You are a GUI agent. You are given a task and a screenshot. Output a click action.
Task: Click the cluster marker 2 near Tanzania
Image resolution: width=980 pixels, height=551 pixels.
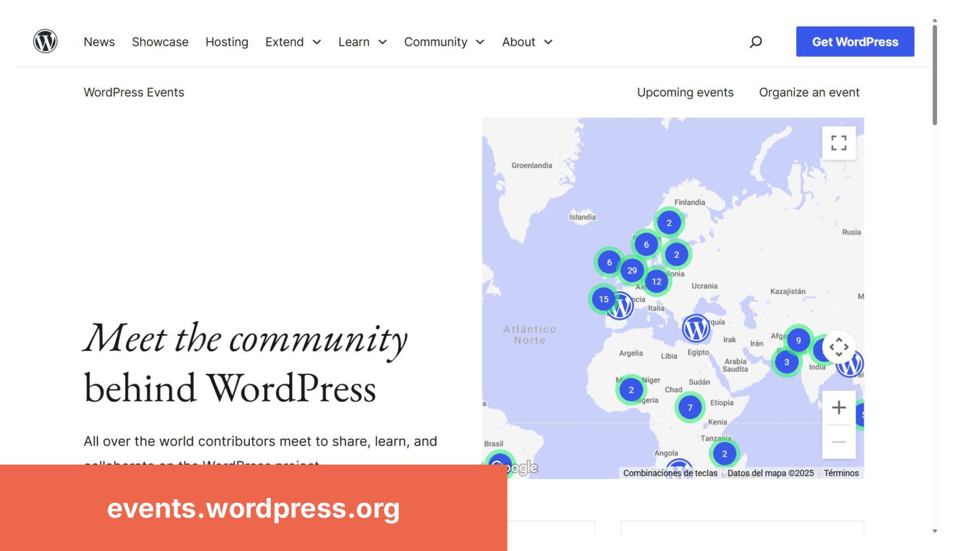pyautogui.click(x=724, y=454)
